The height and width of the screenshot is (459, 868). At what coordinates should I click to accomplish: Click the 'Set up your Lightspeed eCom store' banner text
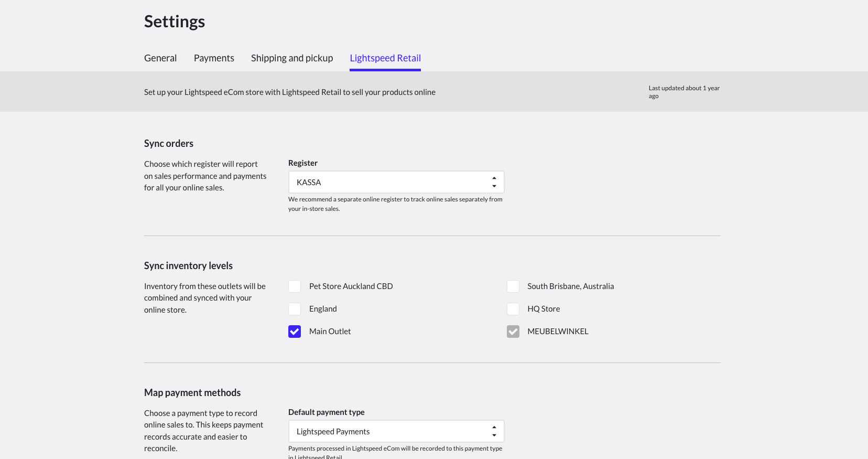pyautogui.click(x=290, y=92)
